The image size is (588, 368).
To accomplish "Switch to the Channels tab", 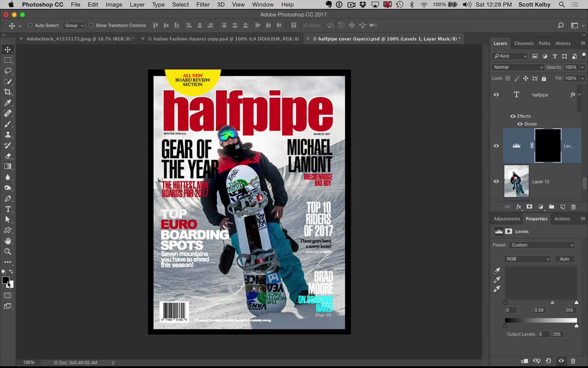I will click(x=524, y=43).
